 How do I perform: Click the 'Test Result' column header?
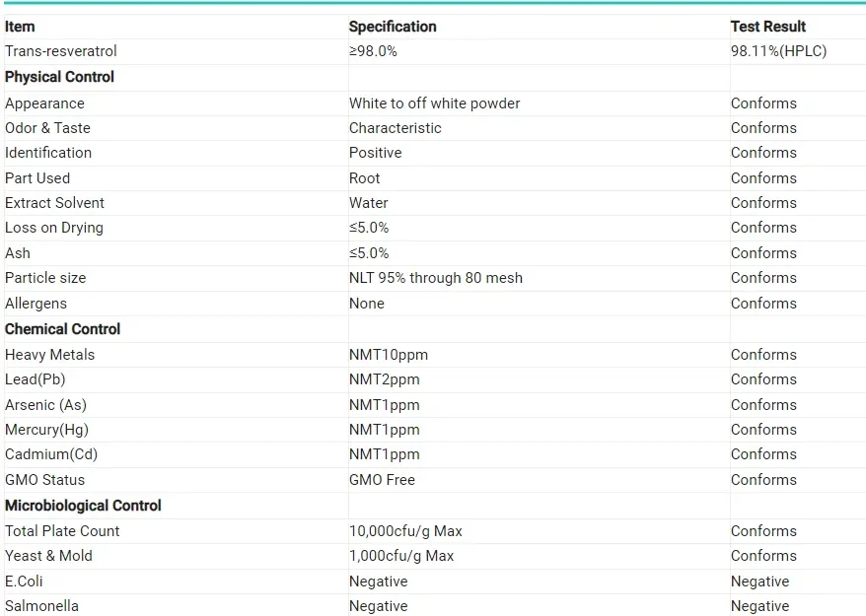(x=767, y=27)
